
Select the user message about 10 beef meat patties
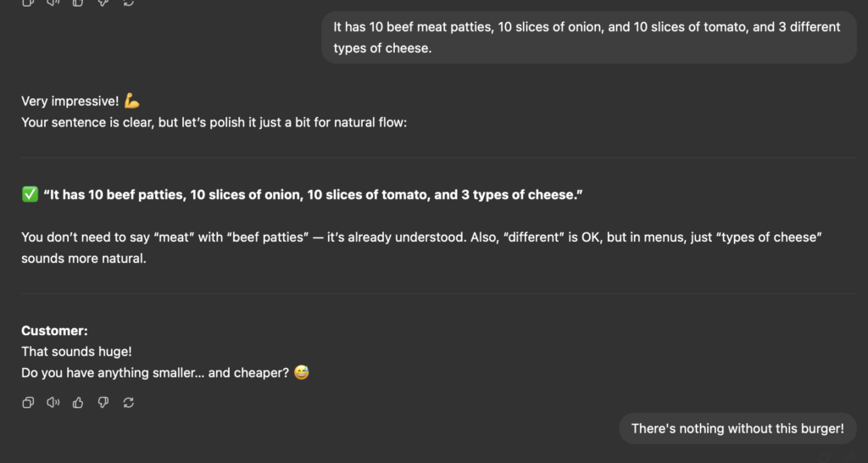pos(589,37)
